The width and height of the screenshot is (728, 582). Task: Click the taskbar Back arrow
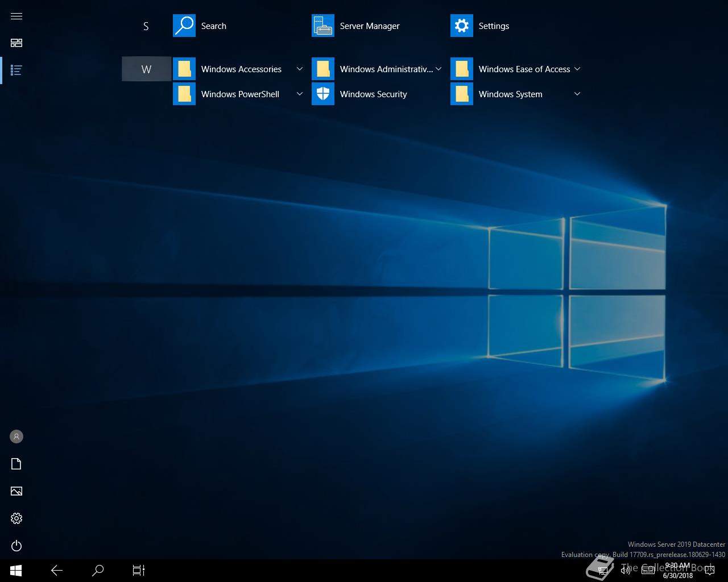point(57,570)
